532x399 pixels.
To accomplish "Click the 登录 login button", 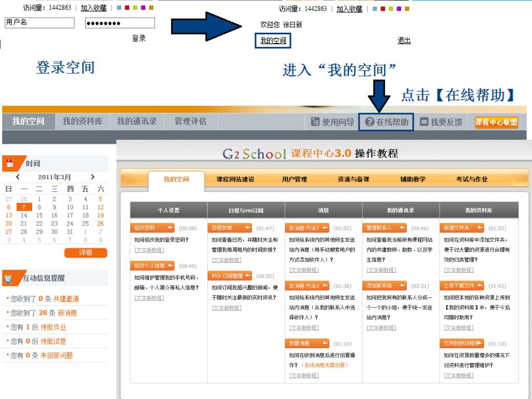I will tap(139, 38).
